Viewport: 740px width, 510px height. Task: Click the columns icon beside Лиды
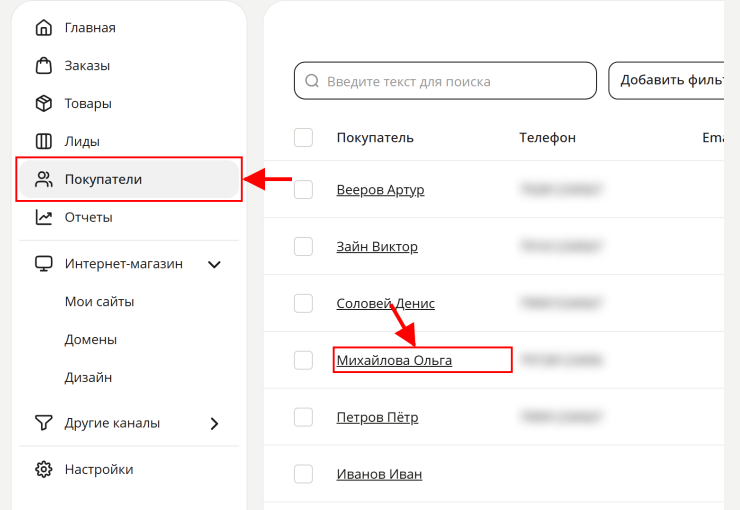[43, 141]
